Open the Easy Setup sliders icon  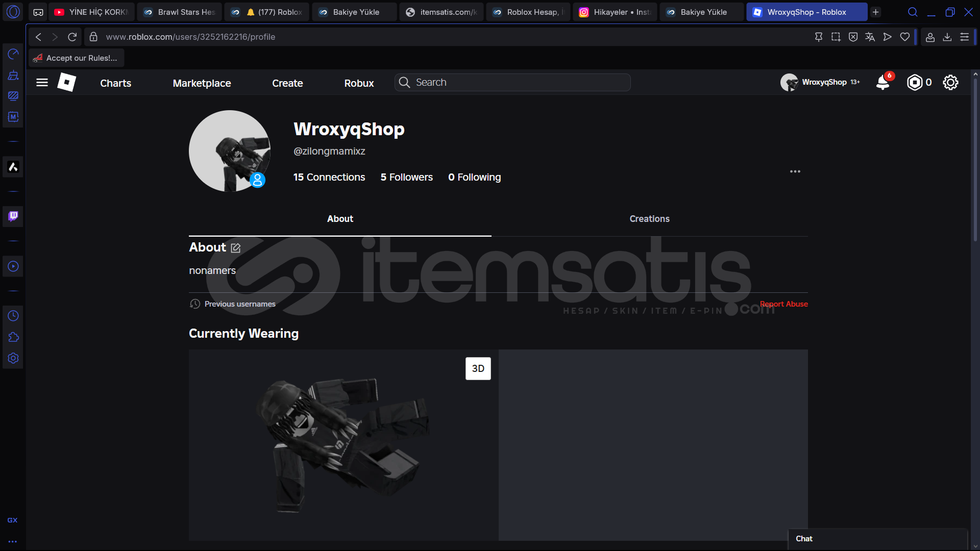[x=964, y=37]
